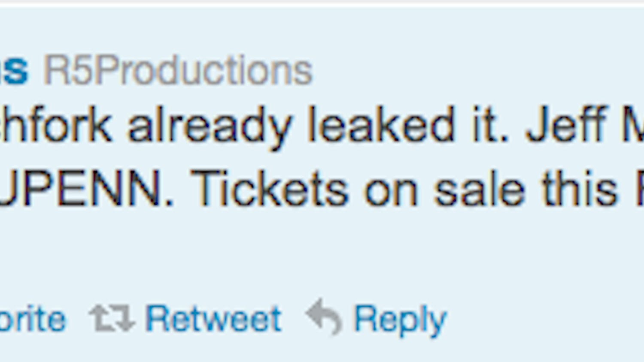Click the Reply arrow icon
This screenshot has width=644, height=362.
[x=324, y=317]
